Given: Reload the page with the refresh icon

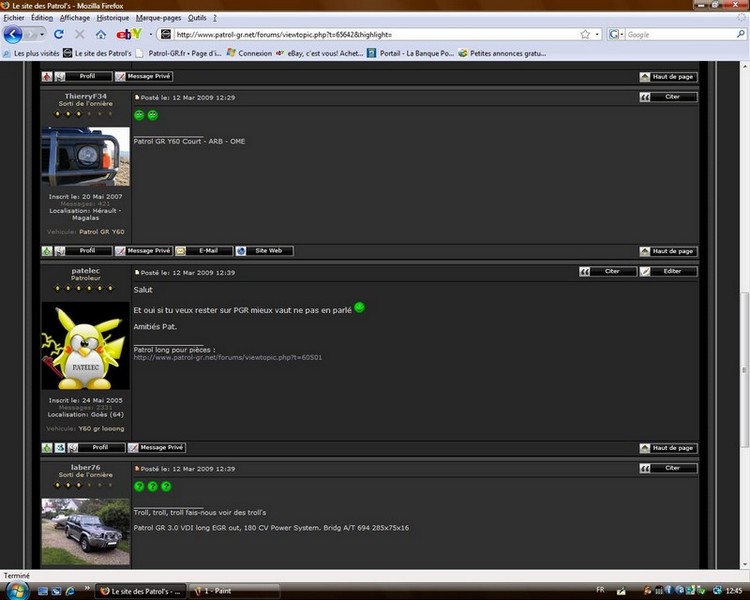Looking at the screenshot, I should pyautogui.click(x=59, y=34).
